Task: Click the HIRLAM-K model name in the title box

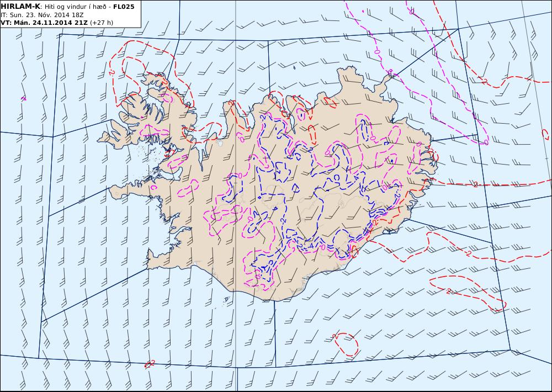Action: click(20, 7)
